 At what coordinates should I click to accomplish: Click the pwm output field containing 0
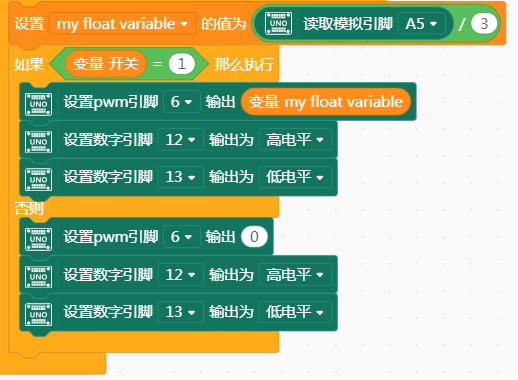(x=254, y=237)
